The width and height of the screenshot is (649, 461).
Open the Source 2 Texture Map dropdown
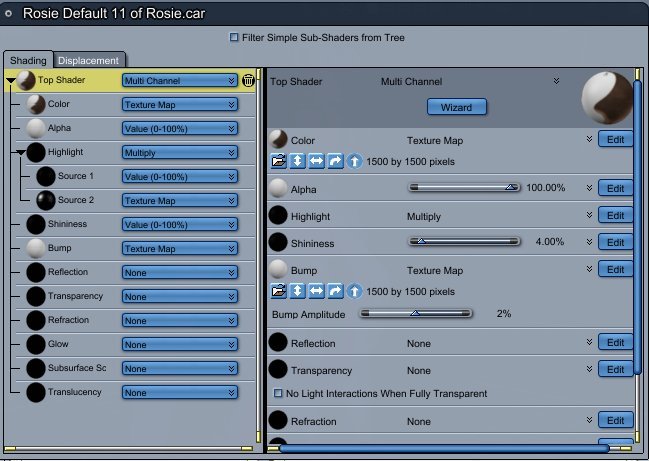[180, 201]
